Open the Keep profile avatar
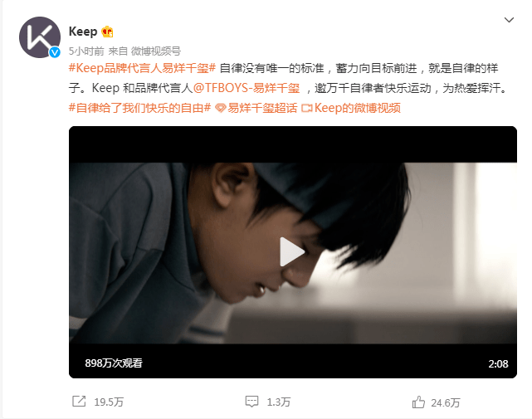This screenshot has height=419, width=532. coord(40,37)
